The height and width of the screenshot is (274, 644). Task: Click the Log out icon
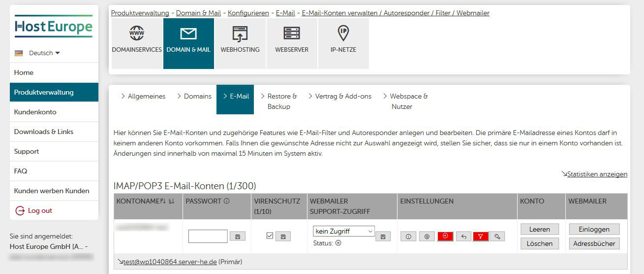click(x=20, y=210)
